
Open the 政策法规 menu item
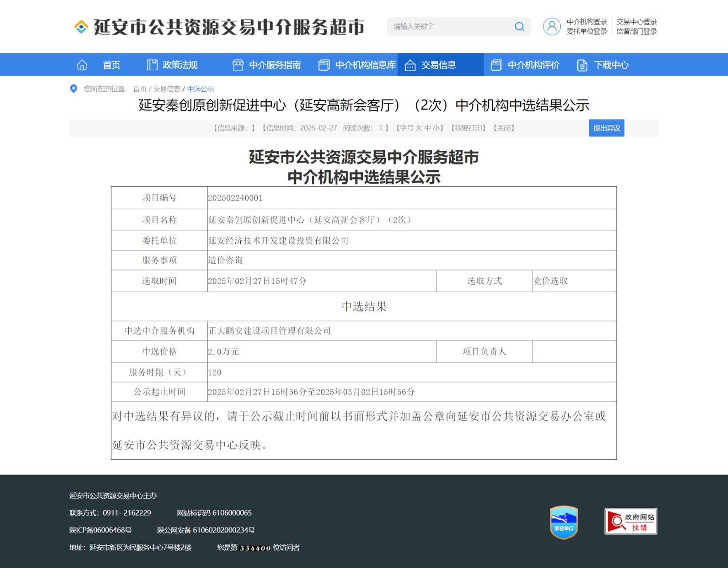point(180,65)
